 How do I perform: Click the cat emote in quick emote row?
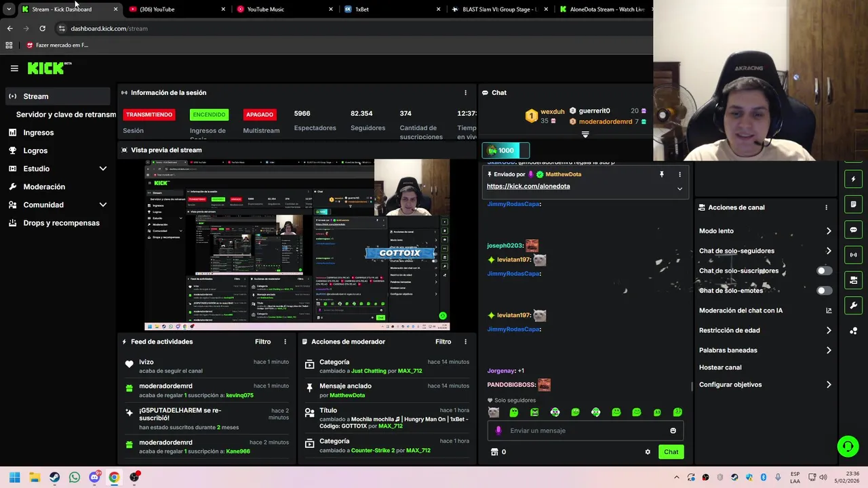tap(493, 412)
